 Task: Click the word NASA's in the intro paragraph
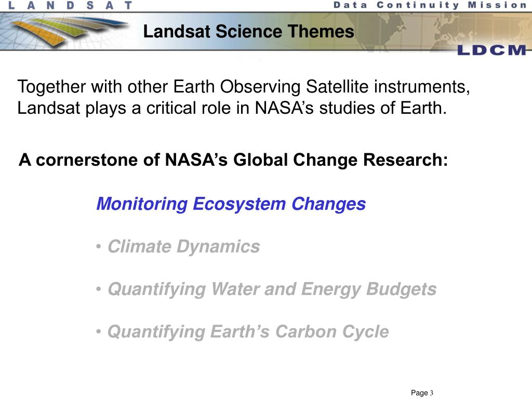coord(284,108)
